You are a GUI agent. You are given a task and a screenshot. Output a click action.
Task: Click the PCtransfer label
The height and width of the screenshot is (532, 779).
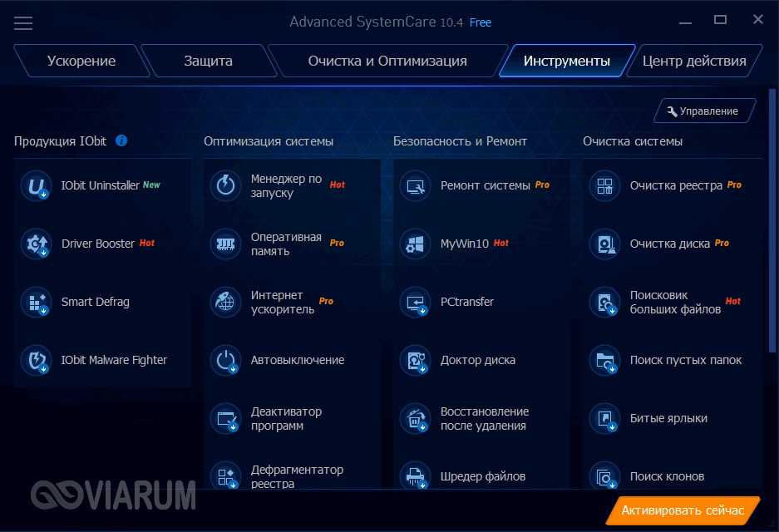click(x=467, y=302)
